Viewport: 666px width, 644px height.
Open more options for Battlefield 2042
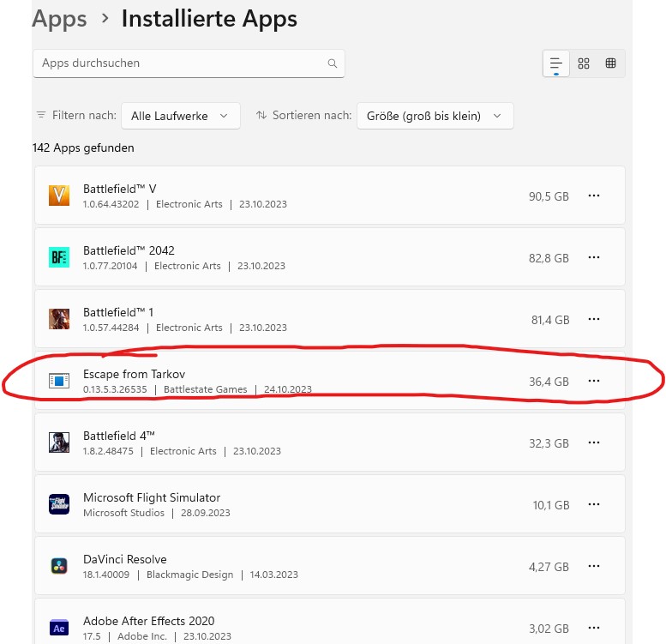point(594,257)
